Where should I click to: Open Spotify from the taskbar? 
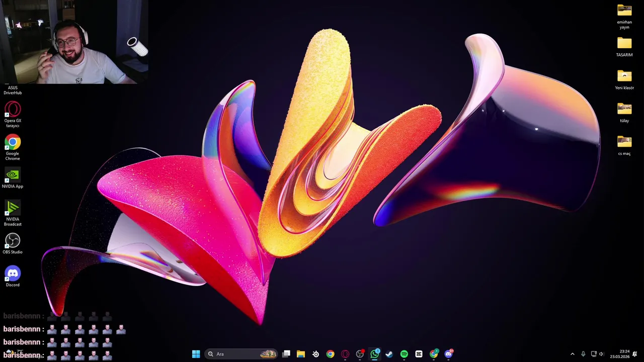click(x=404, y=354)
